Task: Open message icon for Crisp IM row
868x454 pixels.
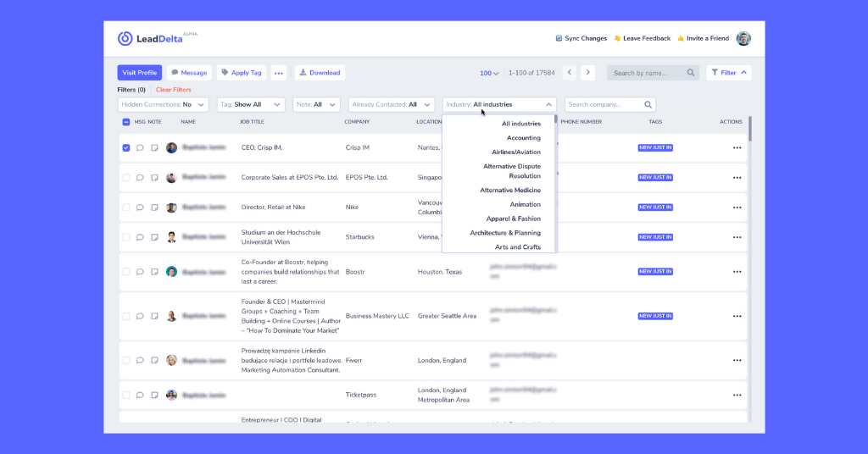Action: (x=140, y=147)
